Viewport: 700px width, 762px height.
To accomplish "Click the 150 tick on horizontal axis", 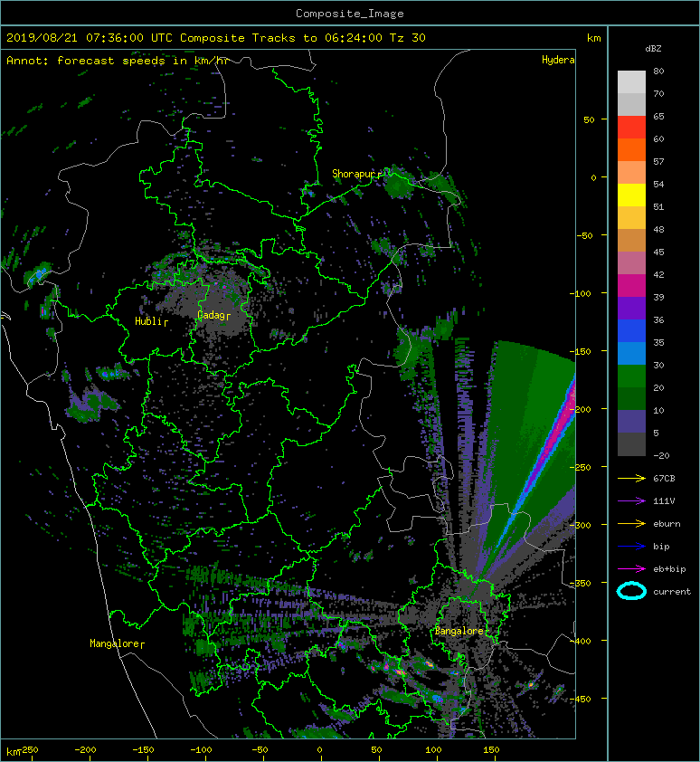I will (x=490, y=750).
